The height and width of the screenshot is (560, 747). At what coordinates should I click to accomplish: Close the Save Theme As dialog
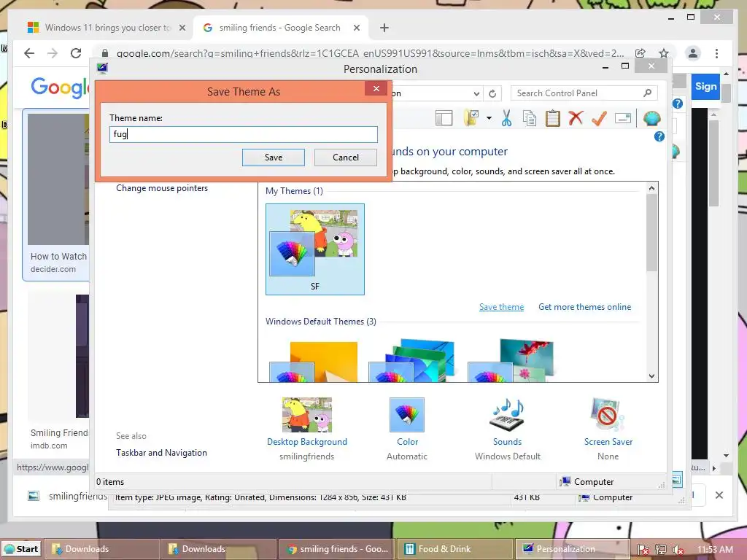pos(376,88)
